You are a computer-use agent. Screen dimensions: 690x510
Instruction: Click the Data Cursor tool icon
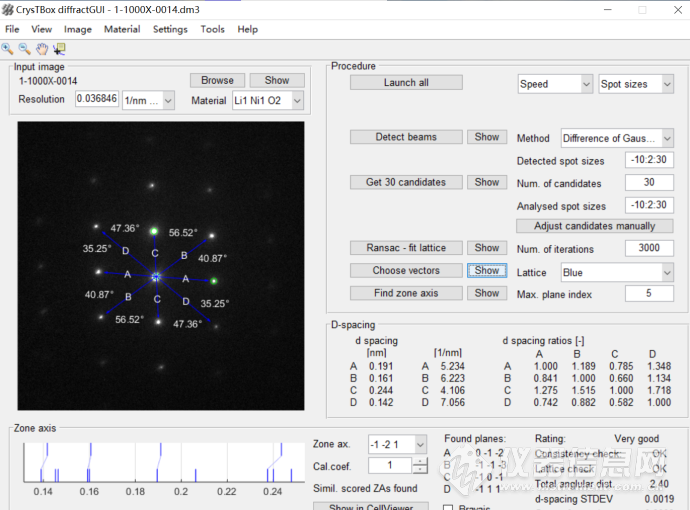[x=59, y=47]
